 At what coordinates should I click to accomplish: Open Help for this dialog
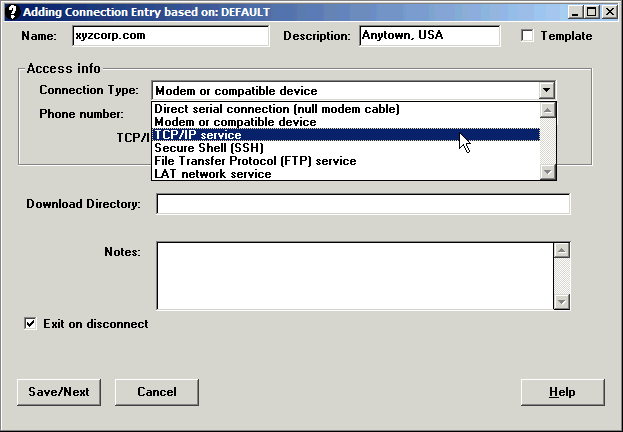[562, 392]
